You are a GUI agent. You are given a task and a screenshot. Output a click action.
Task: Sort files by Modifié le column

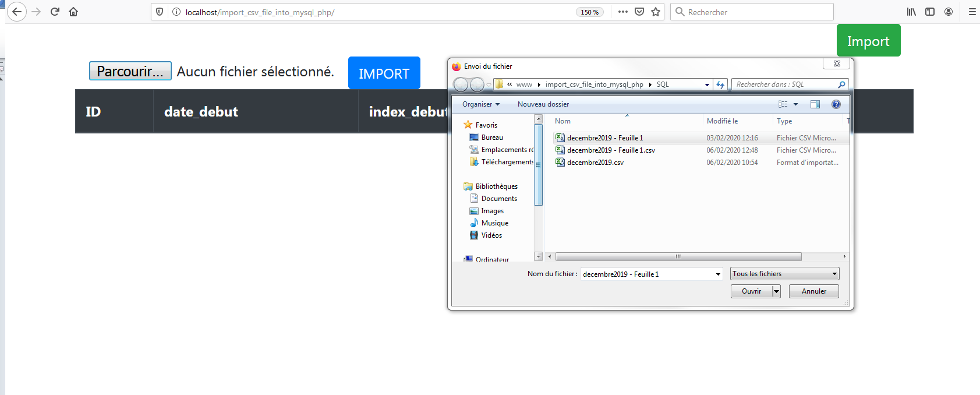(722, 121)
